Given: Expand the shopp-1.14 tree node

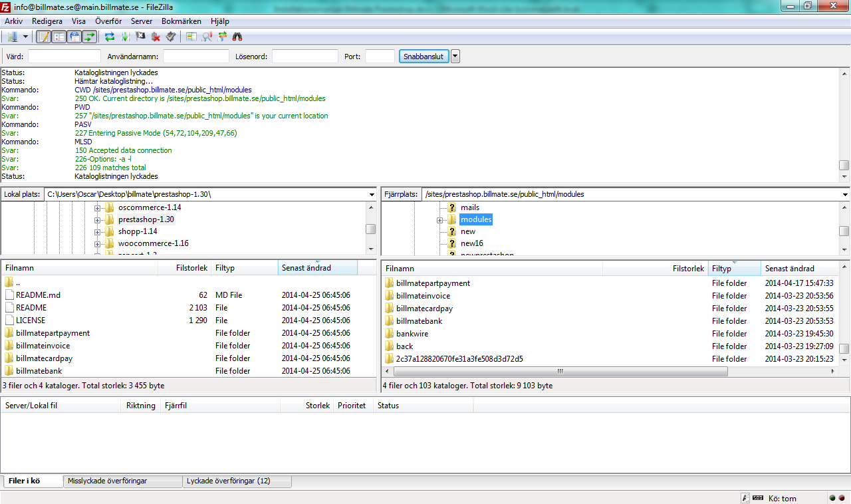Looking at the screenshot, I should point(98,231).
